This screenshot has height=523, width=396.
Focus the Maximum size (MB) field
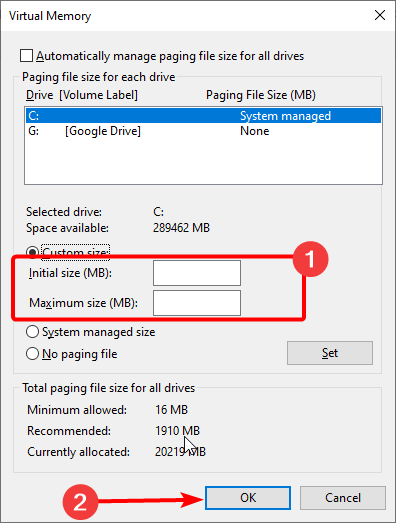point(197,303)
